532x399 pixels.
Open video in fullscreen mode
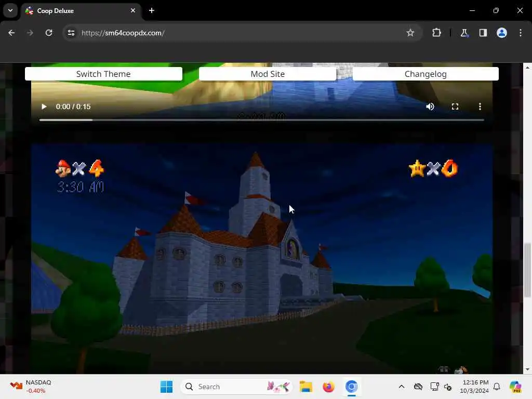click(x=455, y=107)
